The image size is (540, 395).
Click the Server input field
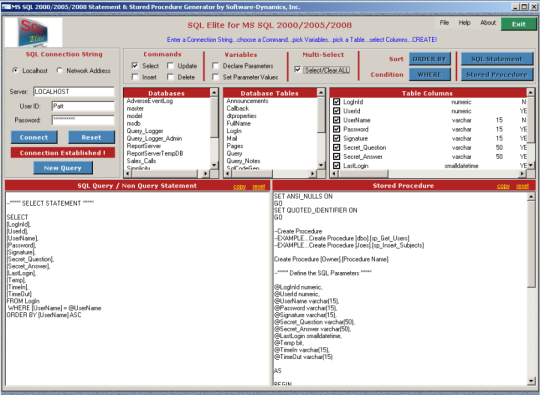click(74, 92)
